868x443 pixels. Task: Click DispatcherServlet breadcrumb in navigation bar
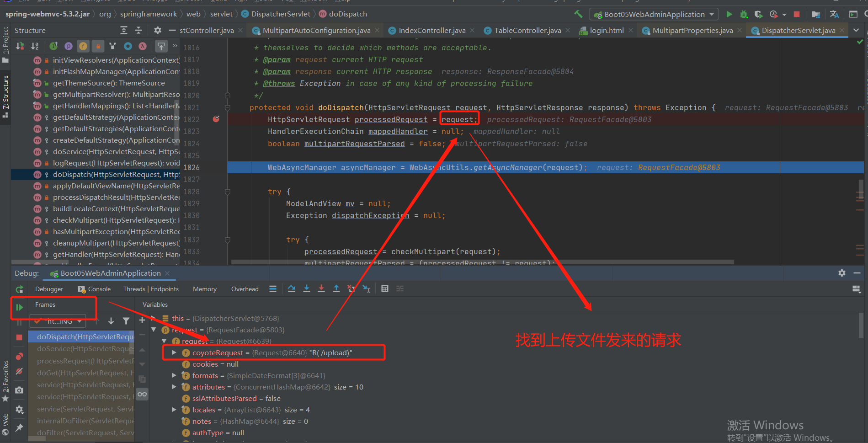pyautogui.click(x=276, y=14)
